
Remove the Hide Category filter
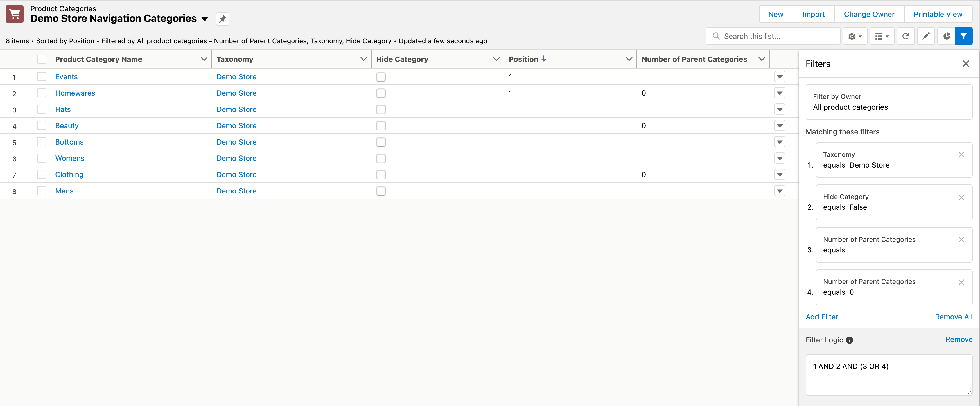click(x=961, y=197)
